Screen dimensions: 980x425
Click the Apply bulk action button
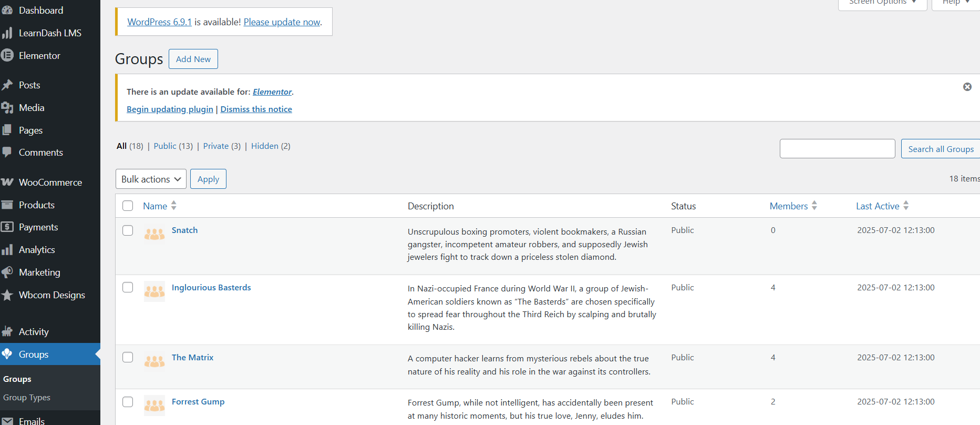pos(208,179)
